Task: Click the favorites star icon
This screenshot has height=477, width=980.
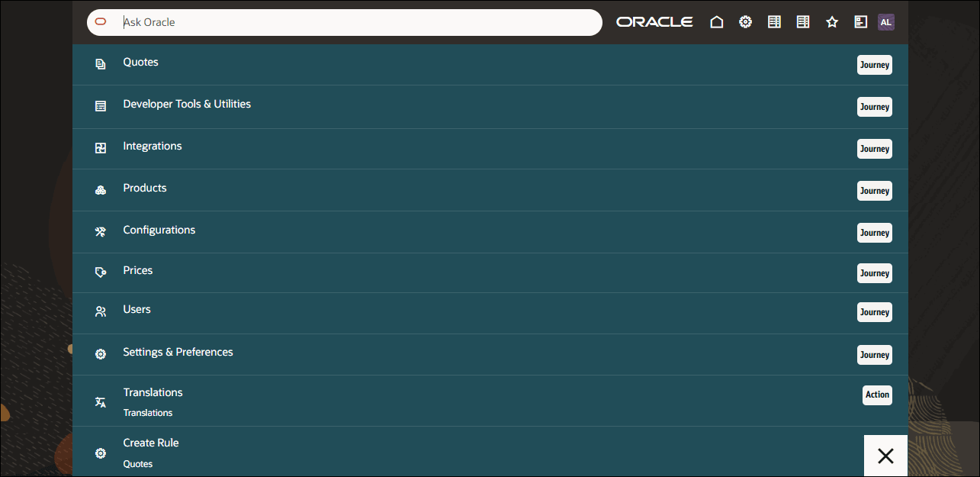Action: [x=832, y=21]
